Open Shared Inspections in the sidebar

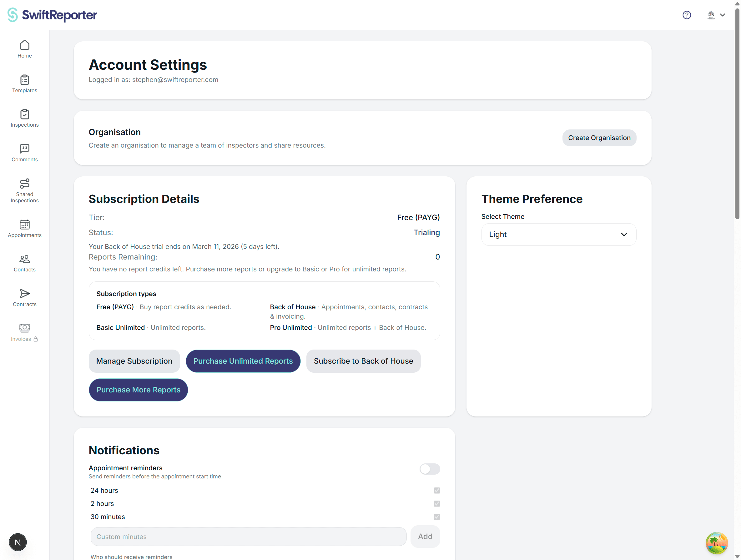click(x=25, y=190)
